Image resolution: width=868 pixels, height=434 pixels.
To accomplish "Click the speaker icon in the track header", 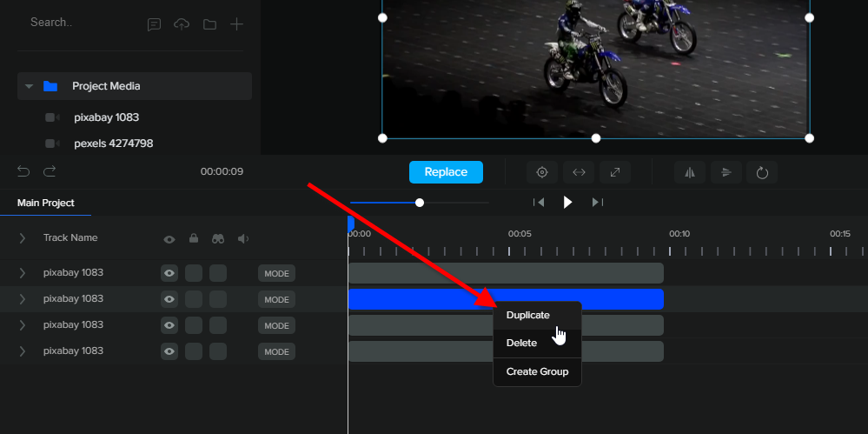I will pyautogui.click(x=243, y=239).
